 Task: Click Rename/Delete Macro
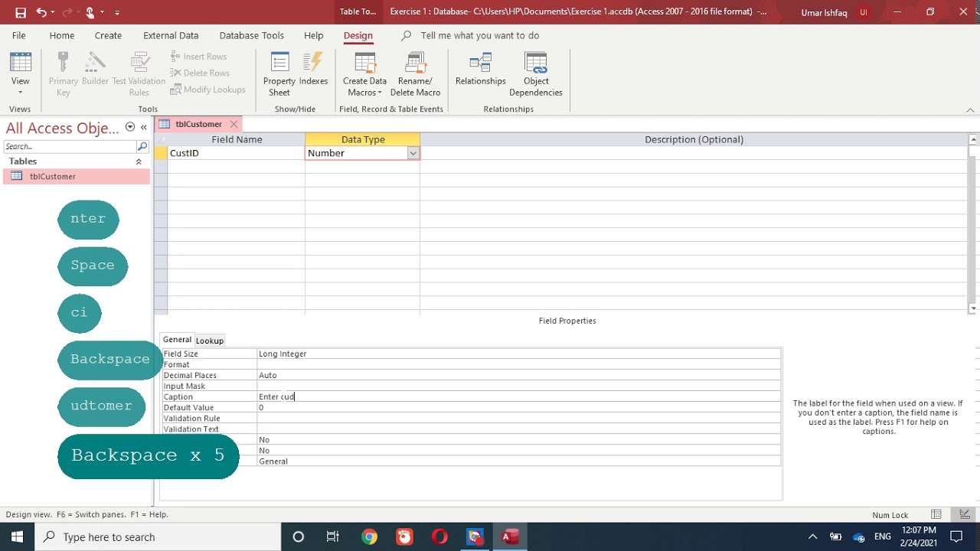tap(415, 74)
